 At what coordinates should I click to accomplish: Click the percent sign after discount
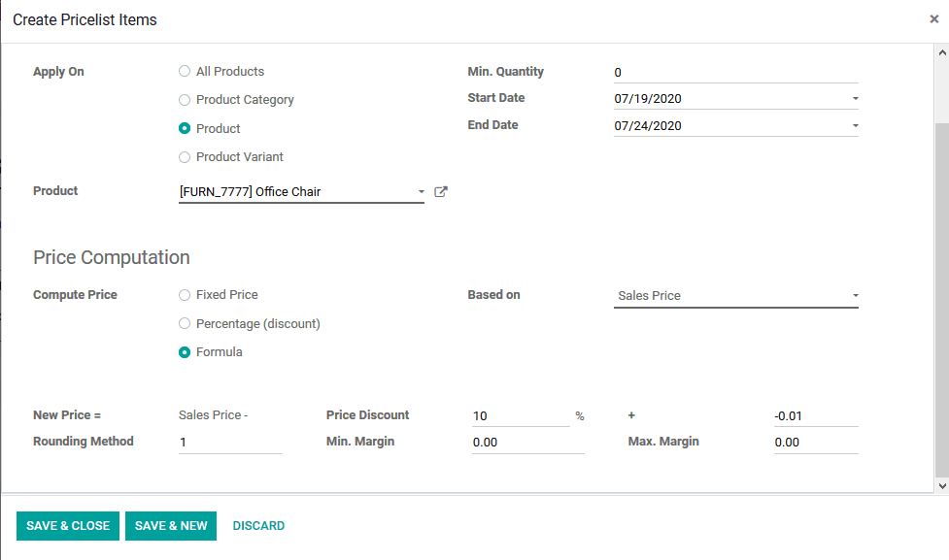point(580,416)
